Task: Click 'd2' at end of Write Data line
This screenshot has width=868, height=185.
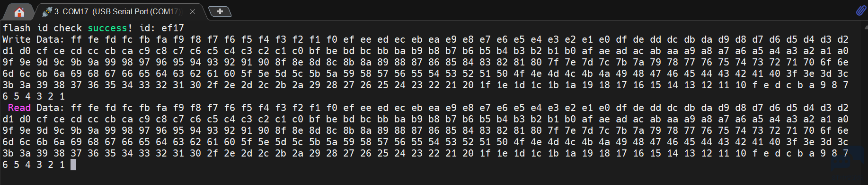Action: 843,39
